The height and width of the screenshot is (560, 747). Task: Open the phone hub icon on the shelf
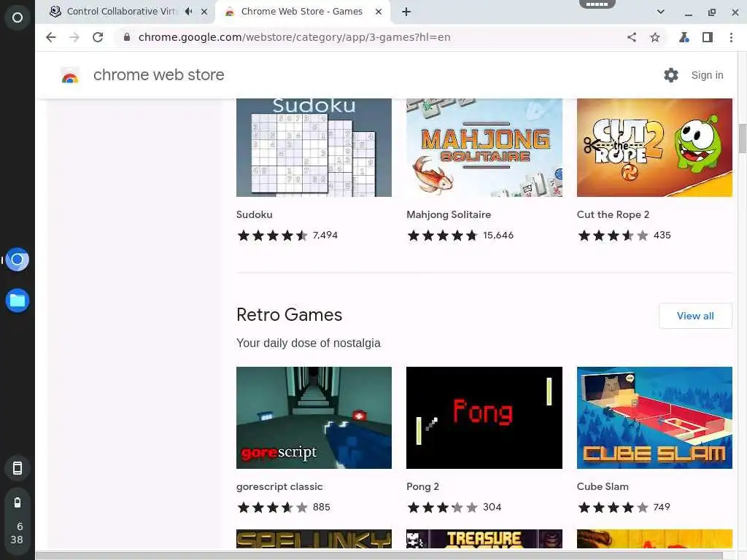click(18, 468)
